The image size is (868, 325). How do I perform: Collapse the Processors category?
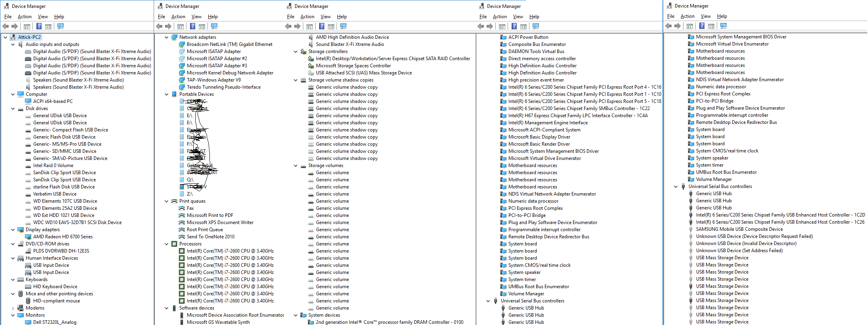click(x=167, y=244)
